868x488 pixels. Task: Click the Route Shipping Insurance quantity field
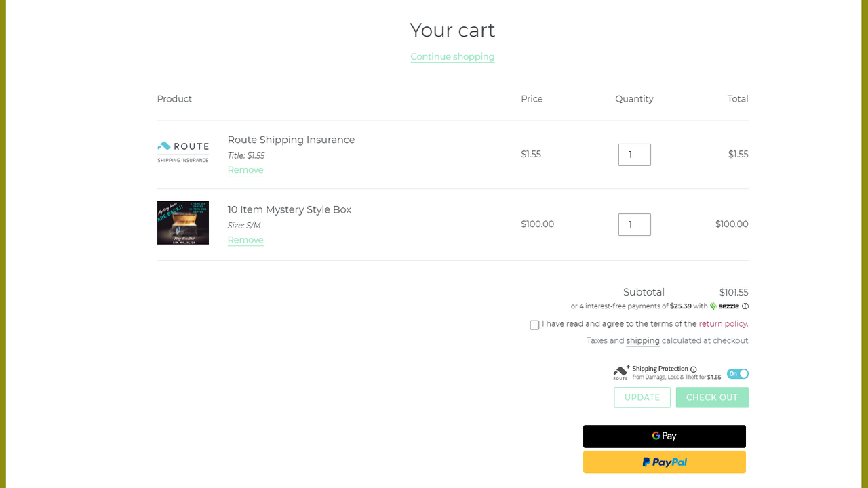coord(635,155)
